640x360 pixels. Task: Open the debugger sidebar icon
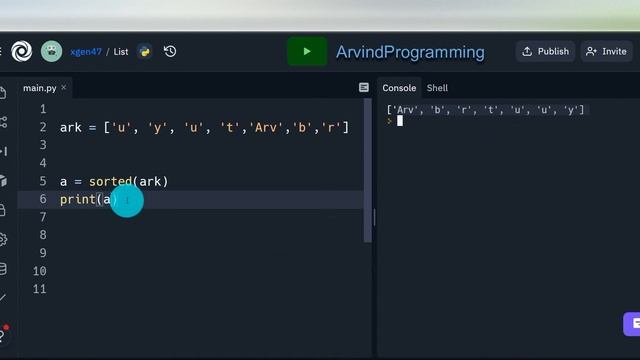click(4, 151)
